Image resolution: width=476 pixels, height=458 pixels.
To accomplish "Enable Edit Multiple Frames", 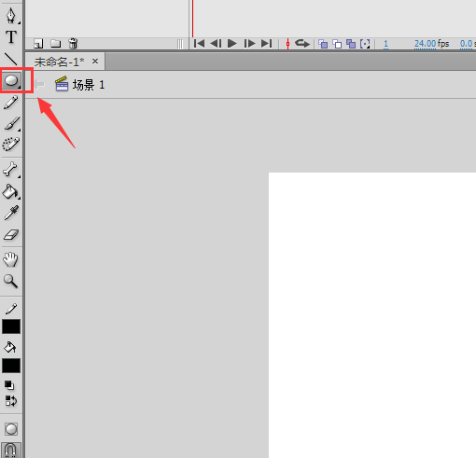I will coord(351,44).
